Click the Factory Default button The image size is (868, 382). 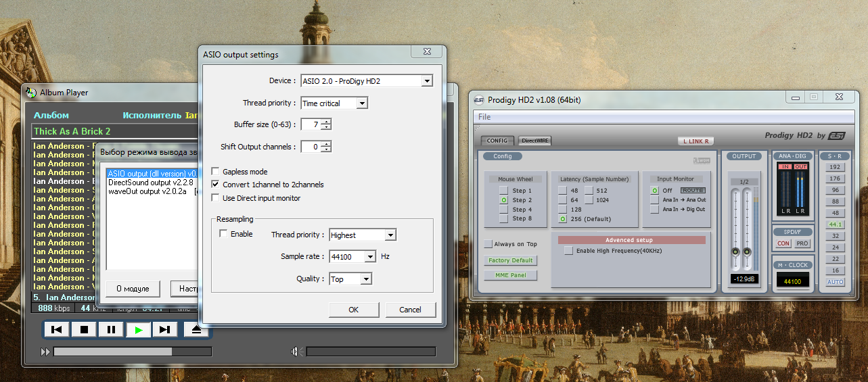510,260
